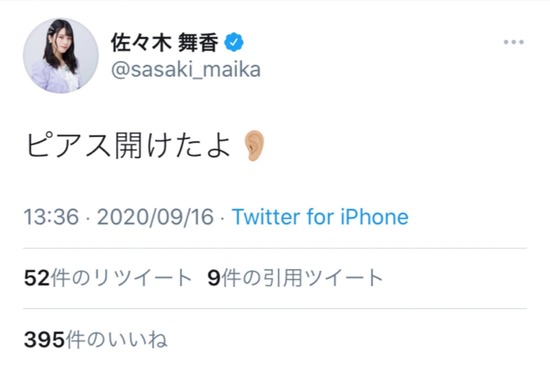Click the 13:36 timestamp
Screen dimensions: 550x367
(51, 217)
